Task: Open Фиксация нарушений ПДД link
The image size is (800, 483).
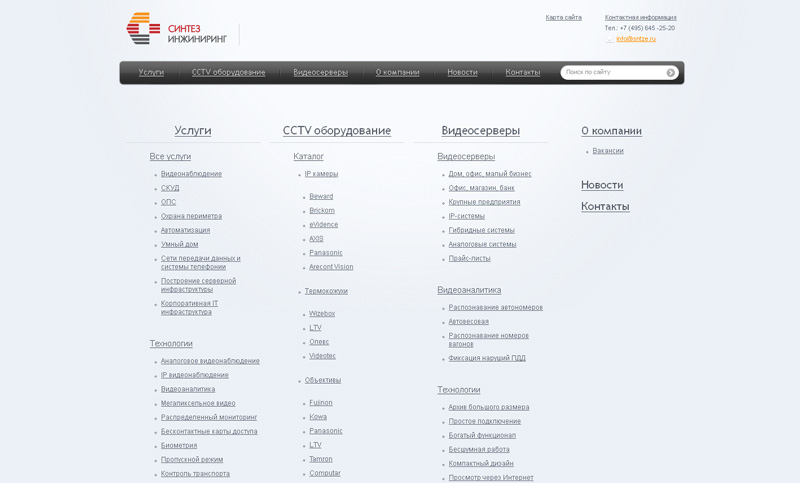Action: click(487, 359)
